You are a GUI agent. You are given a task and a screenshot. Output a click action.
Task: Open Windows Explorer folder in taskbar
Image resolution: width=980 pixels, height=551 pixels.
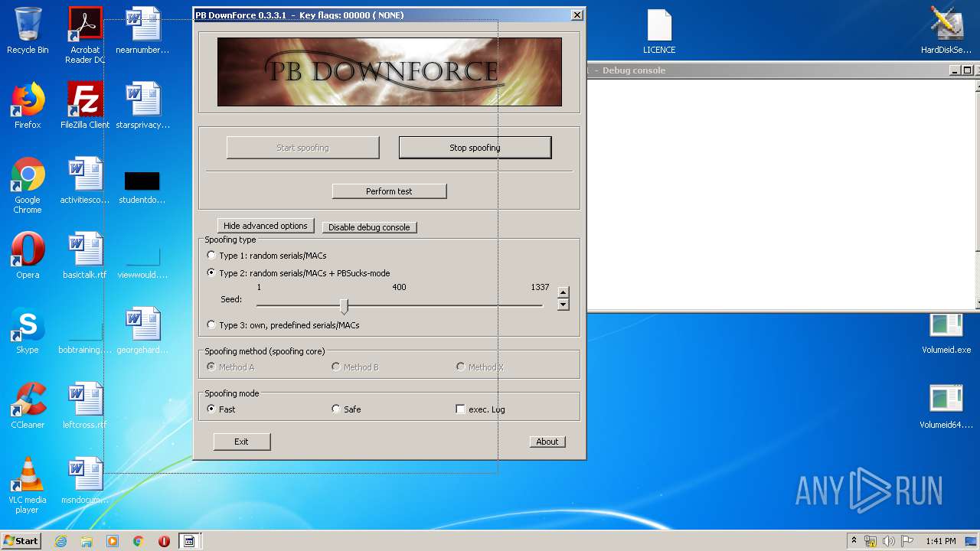tap(87, 541)
